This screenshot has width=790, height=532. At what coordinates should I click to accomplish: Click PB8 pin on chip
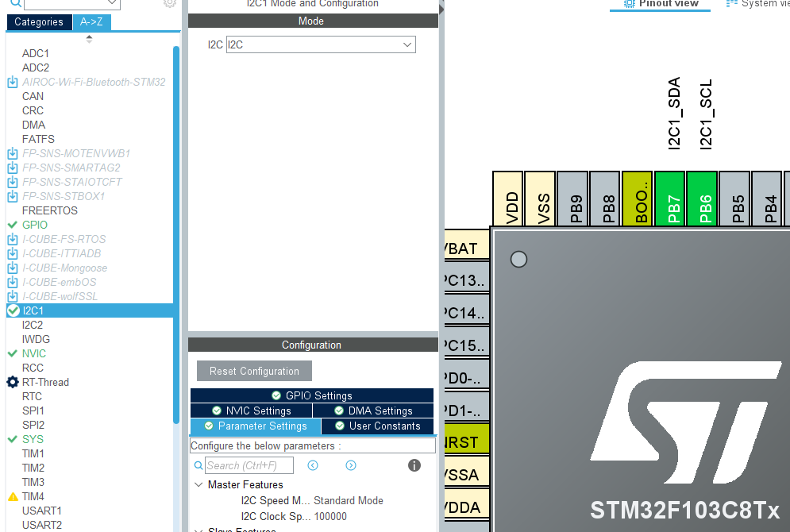(604, 199)
